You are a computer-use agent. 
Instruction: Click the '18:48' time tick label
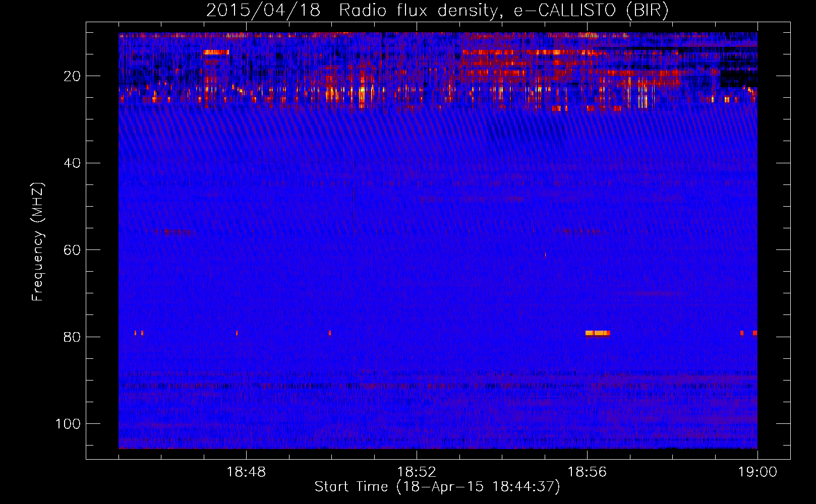tap(246, 472)
